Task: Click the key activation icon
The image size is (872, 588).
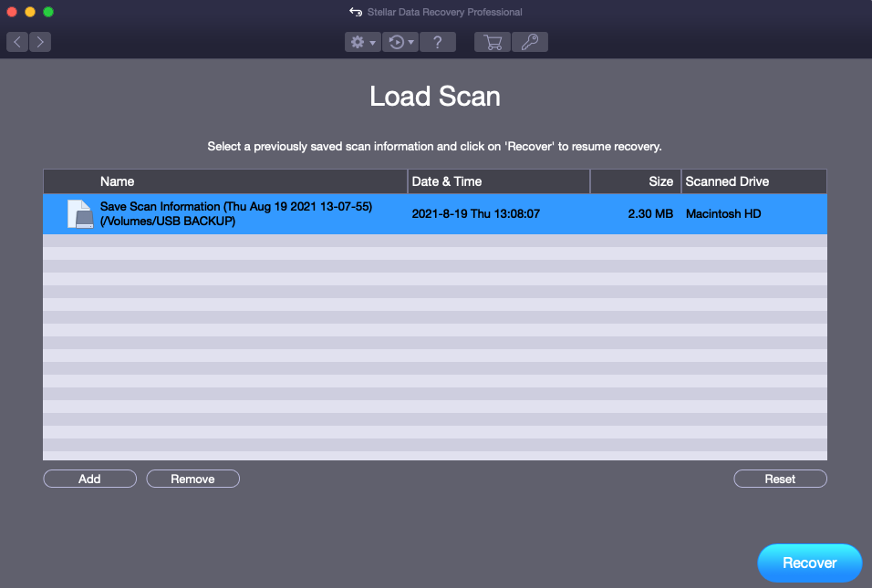Action: tap(530, 42)
